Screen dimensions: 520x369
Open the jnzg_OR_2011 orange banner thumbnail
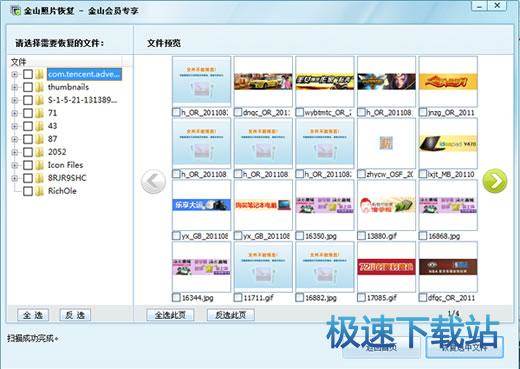[448, 81]
